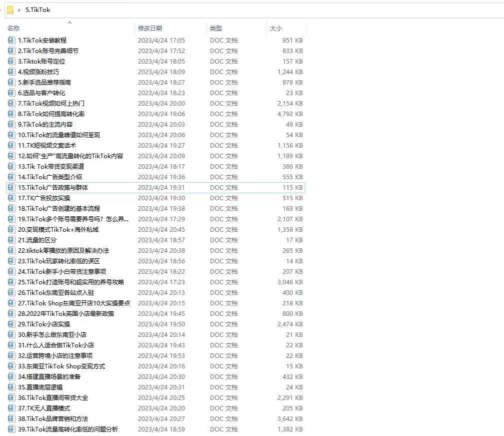
Task: Select file 33.东南亚TikTok Shop变现方式
Action: [61, 366]
